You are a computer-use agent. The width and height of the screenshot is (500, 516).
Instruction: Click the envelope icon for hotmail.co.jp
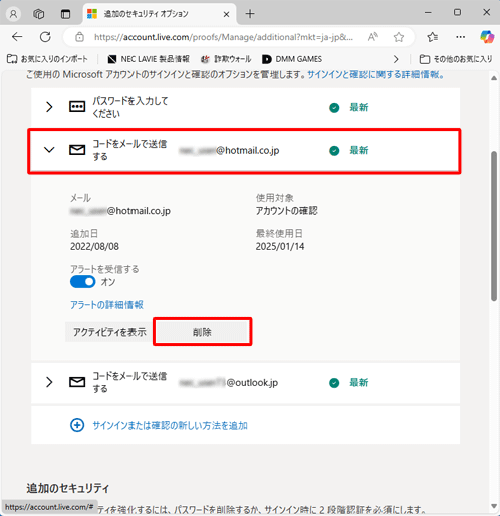77,150
